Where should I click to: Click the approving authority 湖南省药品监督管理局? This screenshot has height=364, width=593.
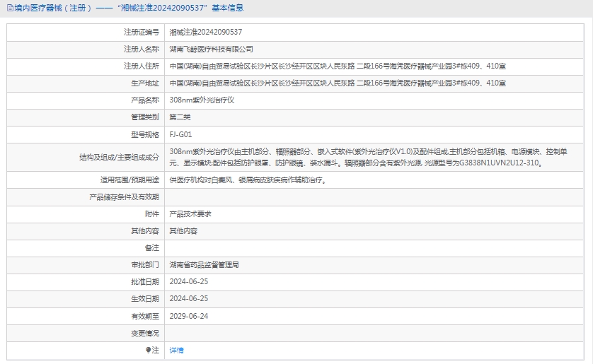pos(204,264)
